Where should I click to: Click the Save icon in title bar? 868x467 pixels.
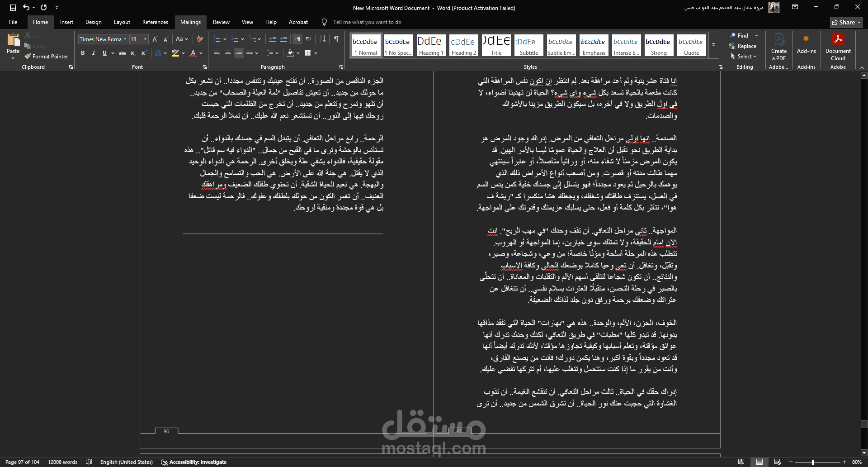[13, 8]
